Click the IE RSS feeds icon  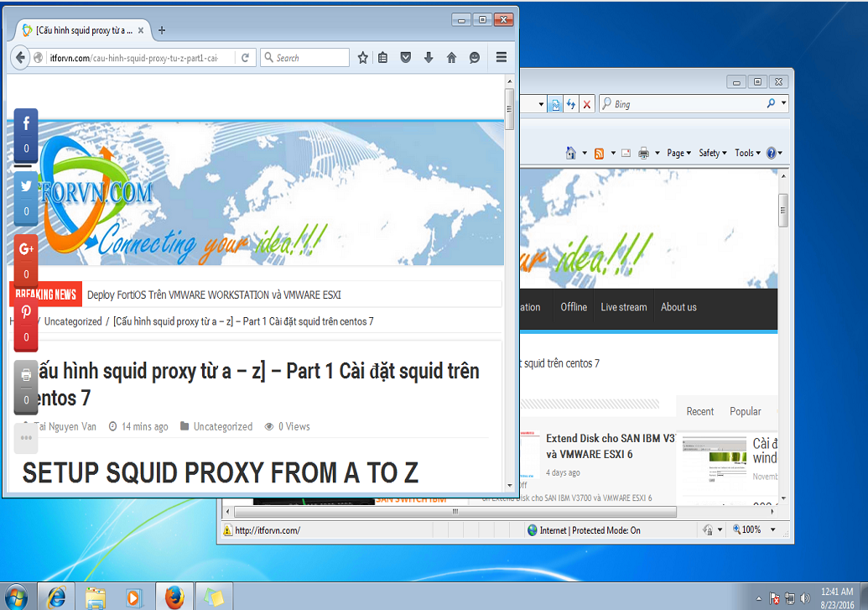coord(599,153)
